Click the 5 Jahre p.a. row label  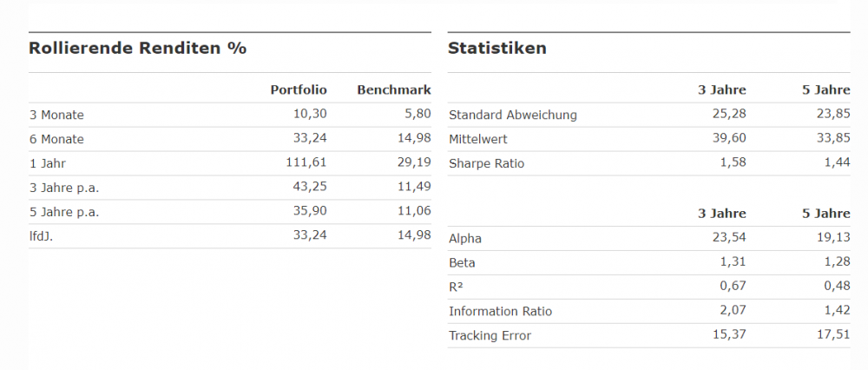click(64, 212)
